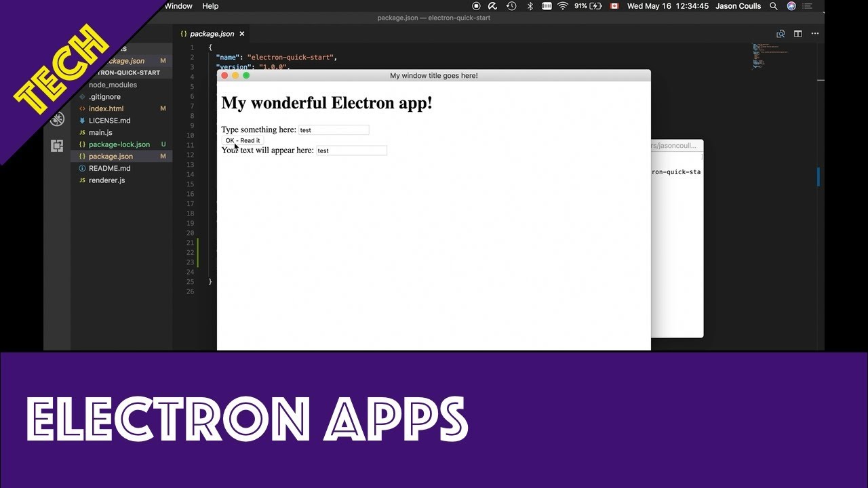
Task: Click the Your text will appear here field
Action: (351, 150)
